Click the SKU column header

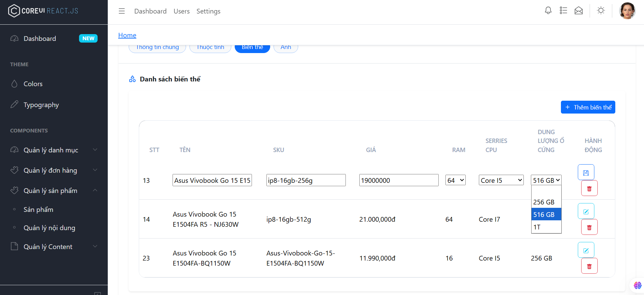(x=279, y=150)
